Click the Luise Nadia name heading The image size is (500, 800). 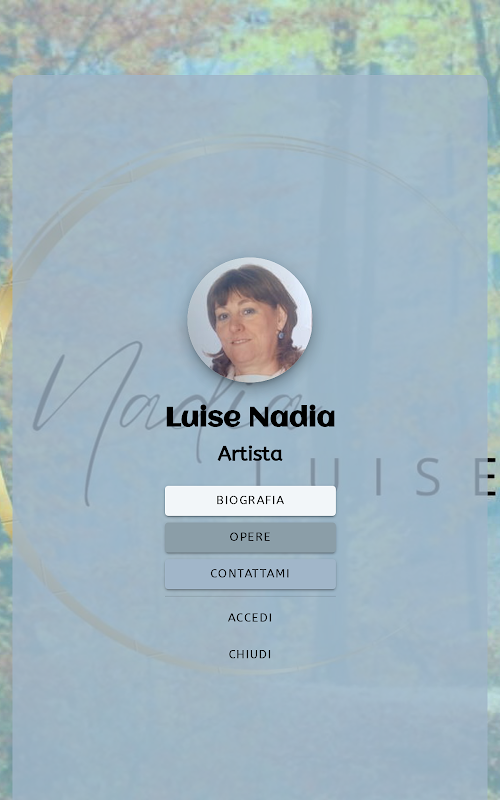pyautogui.click(x=250, y=417)
